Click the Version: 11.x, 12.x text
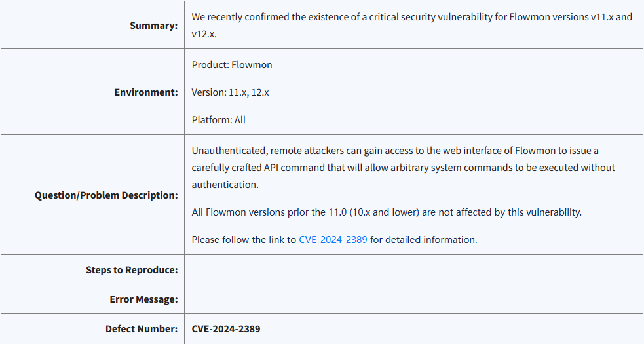 click(x=231, y=92)
